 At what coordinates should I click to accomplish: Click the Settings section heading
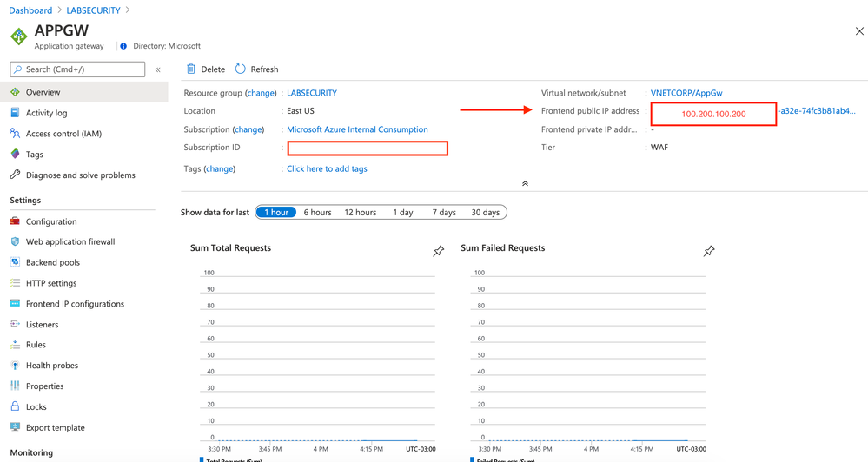click(25, 201)
